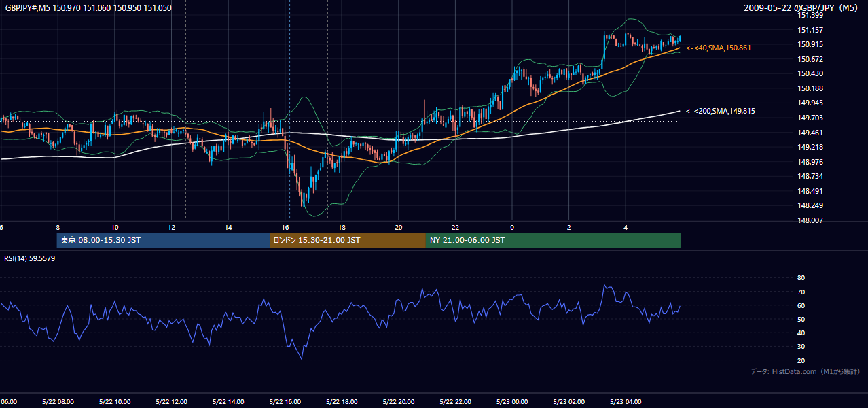This screenshot has width=868, height=408.
Task: Click hour tick 14 under the price chart
Action: click(x=228, y=227)
